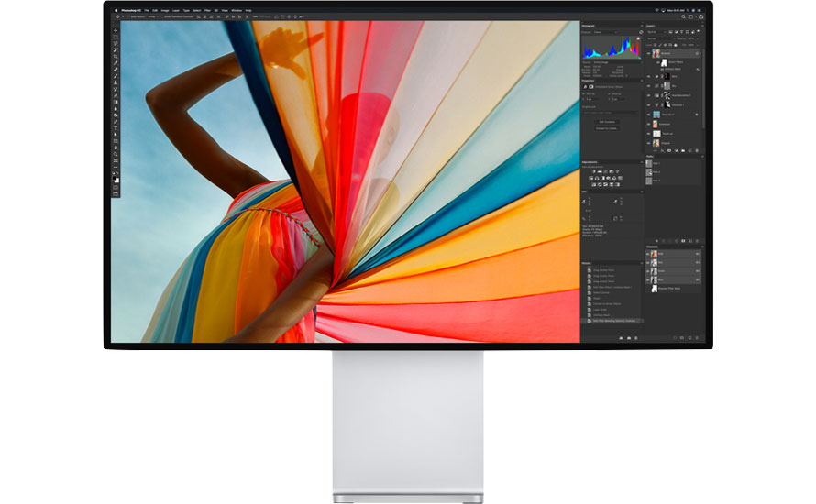Open macOS Spotlight search
816x504 pixels.
point(688,10)
